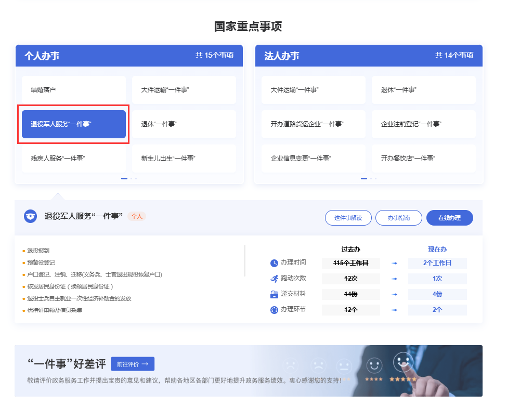Screen dimensions: 507x420
Task: Select the four-star smiley face rating
Action: (x=374, y=365)
